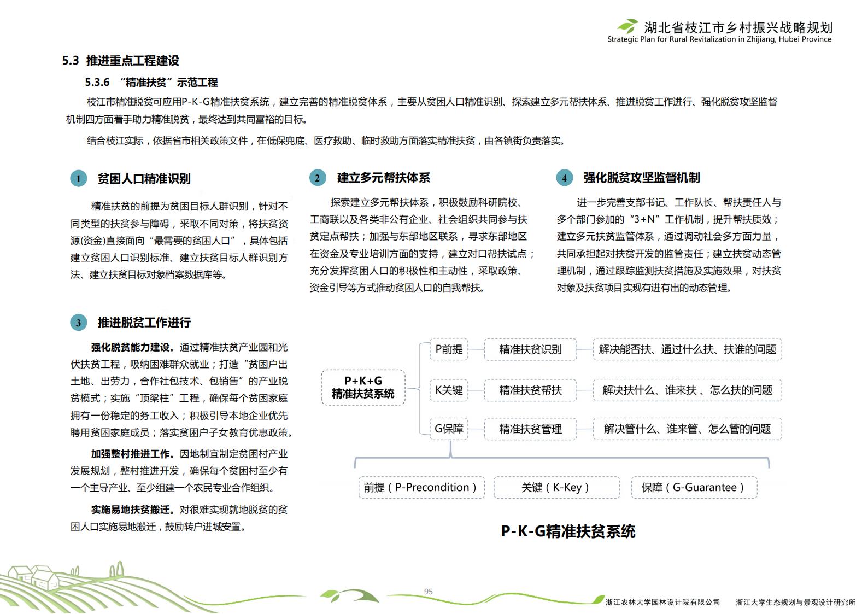Click subsection heading 5.3.6 “精准扶贫”示范工程
Viewport: 868px width, 614px height.
tap(151, 83)
